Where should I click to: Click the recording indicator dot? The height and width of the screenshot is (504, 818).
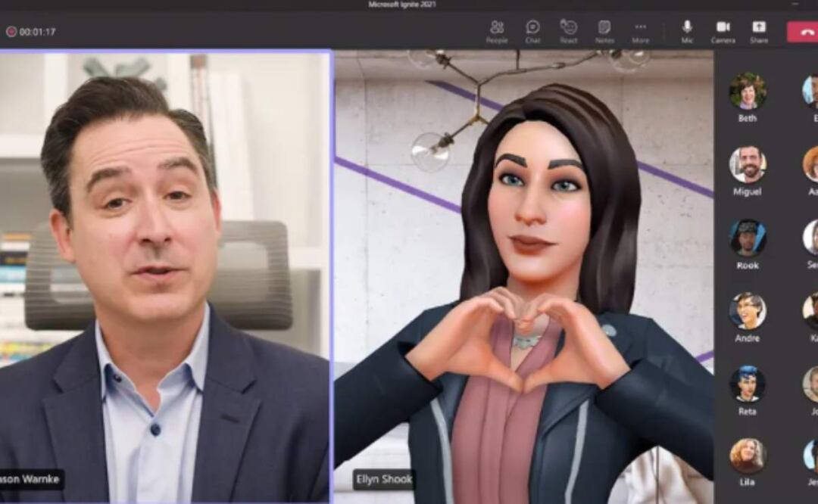point(11,32)
